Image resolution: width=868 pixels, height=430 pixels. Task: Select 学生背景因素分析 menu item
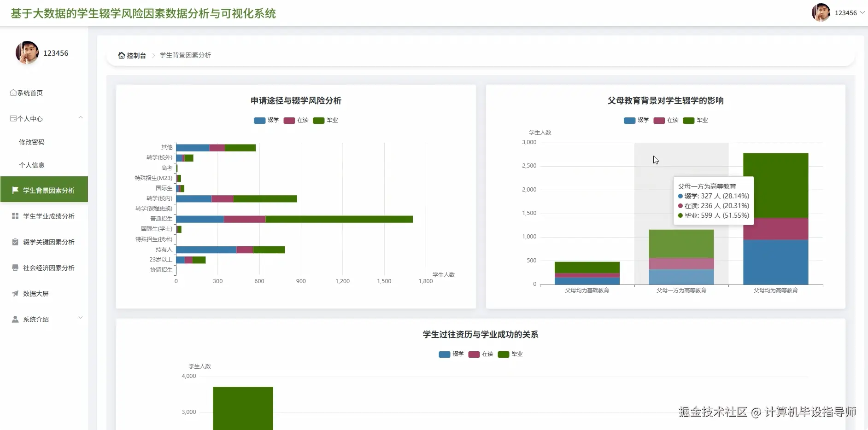[44, 189]
